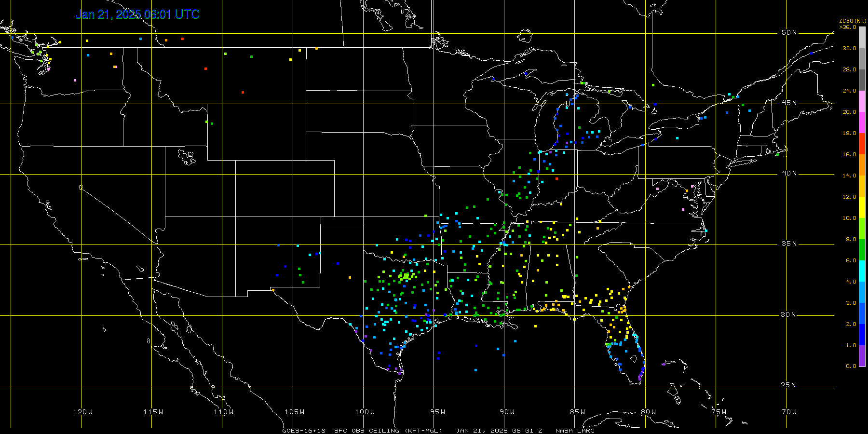Select the '2.0' legend value label
The image size is (868, 434).
[x=851, y=324]
